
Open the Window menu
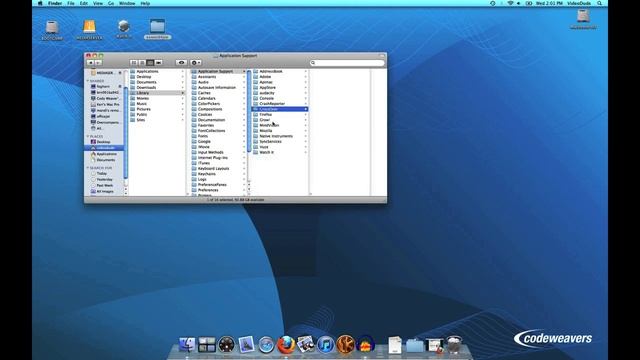[127, 3]
